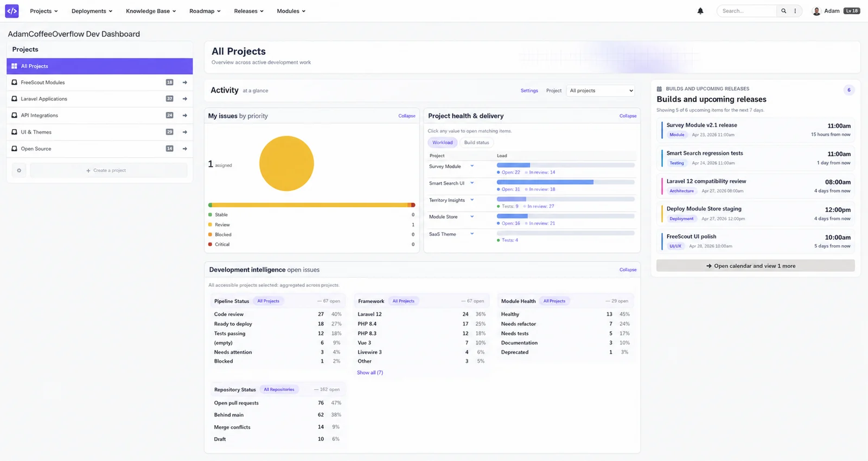Click Adam's user avatar

(x=816, y=11)
